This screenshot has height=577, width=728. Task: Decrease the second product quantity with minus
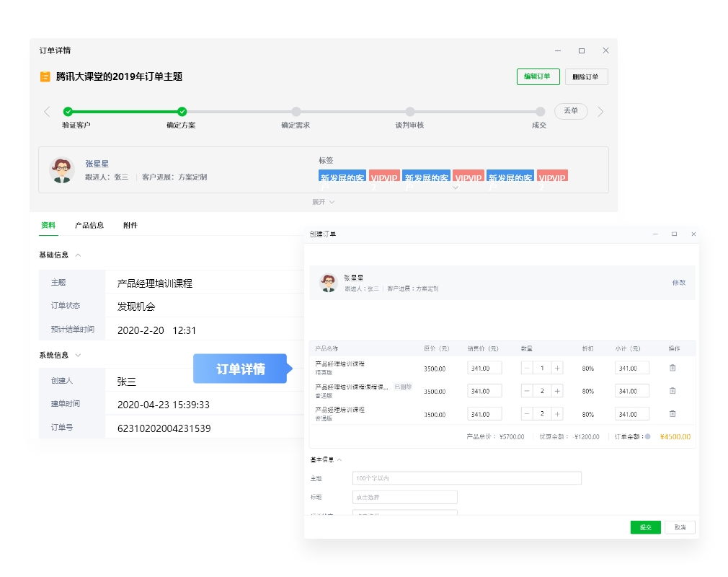click(x=527, y=391)
